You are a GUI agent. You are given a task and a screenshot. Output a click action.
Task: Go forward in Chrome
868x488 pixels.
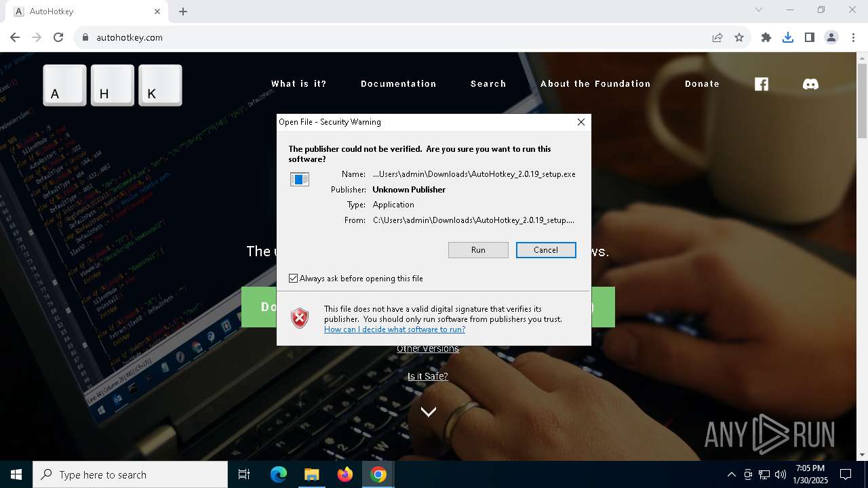coord(37,37)
